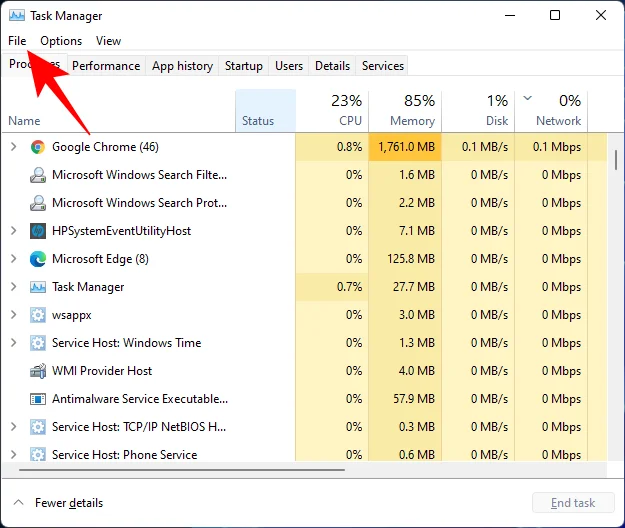Select the Antimalware Service Executable row name
The width and height of the screenshot is (625, 528).
click(x=140, y=399)
